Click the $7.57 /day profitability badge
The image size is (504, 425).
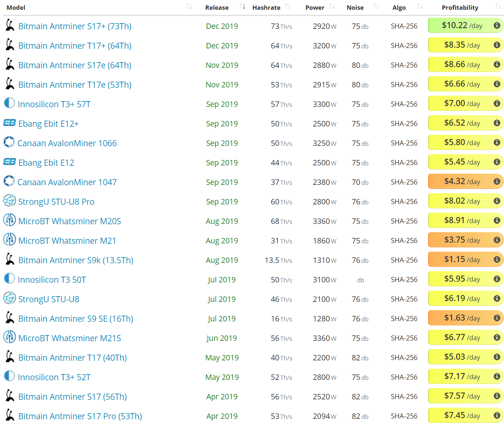pos(466,396)
